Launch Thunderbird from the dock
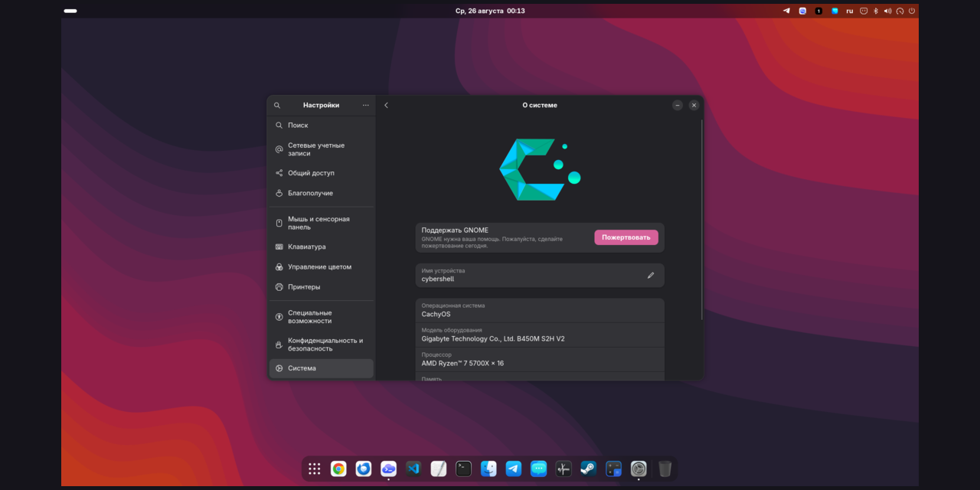Viewport: 980px width, 490px height. [364, 469]
